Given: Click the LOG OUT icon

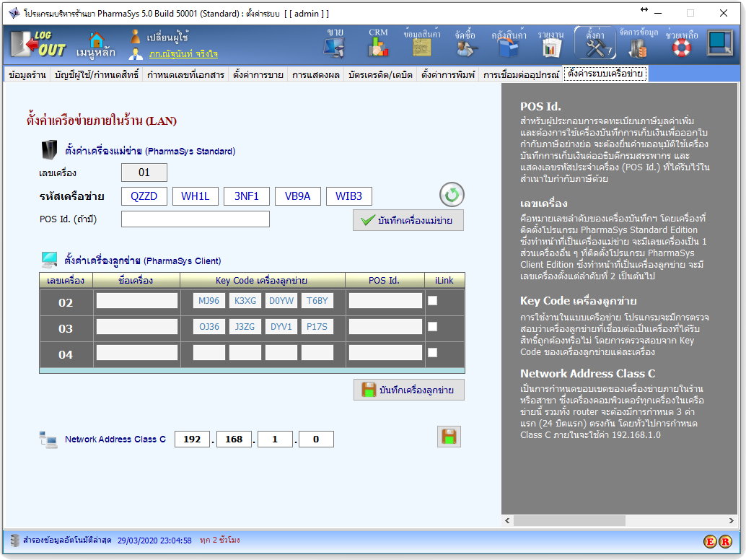Looking at the screenshot, I should (x=38, y=44).
